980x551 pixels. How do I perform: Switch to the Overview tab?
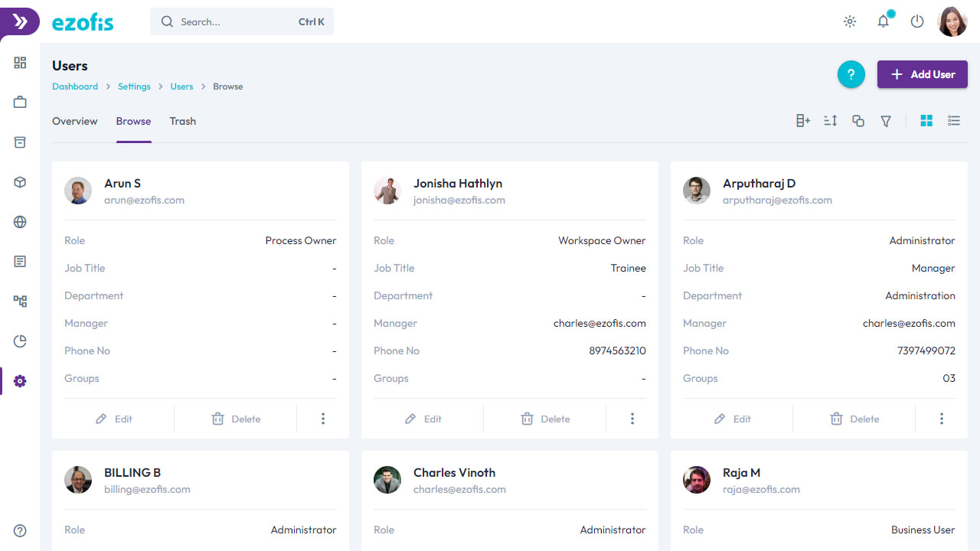75,121
